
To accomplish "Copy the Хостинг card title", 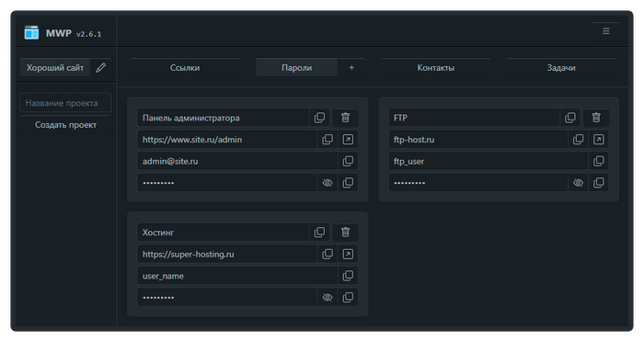I will tap(319, 233).
